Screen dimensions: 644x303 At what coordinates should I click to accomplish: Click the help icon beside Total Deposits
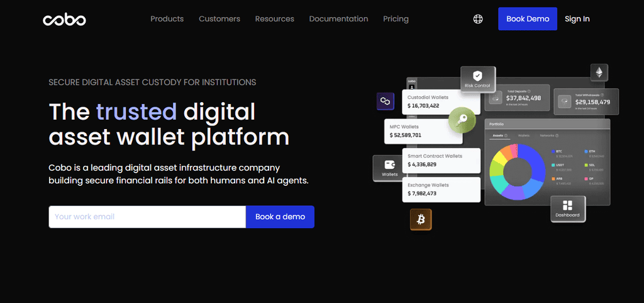(x=529, y=91)
